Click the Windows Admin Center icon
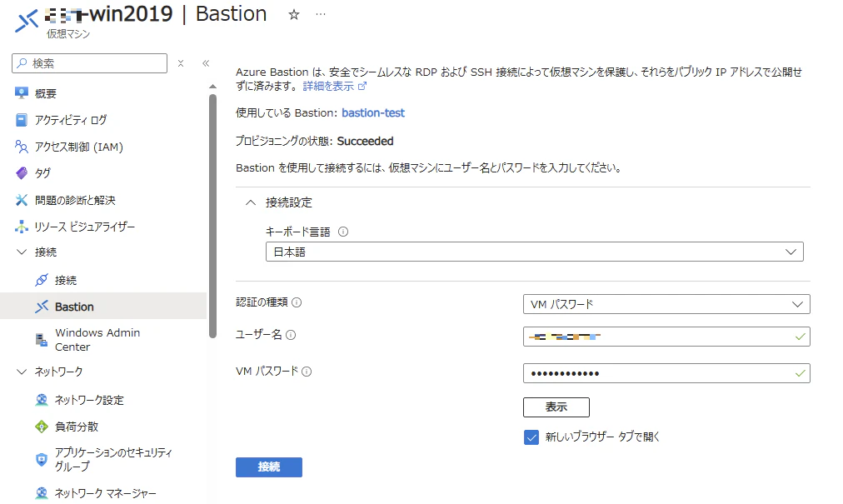 [x=42, y=340]
